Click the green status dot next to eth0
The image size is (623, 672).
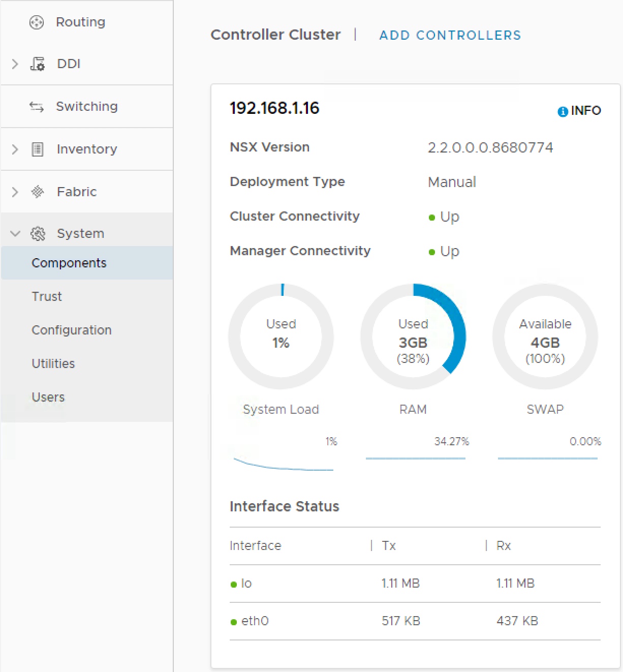click(234, 621)
